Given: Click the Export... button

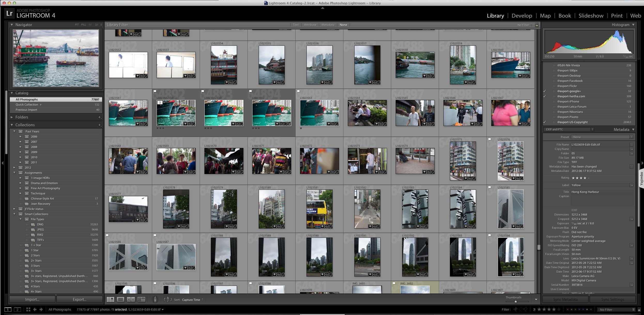Looking at the screenshot, I should point(80,300).
